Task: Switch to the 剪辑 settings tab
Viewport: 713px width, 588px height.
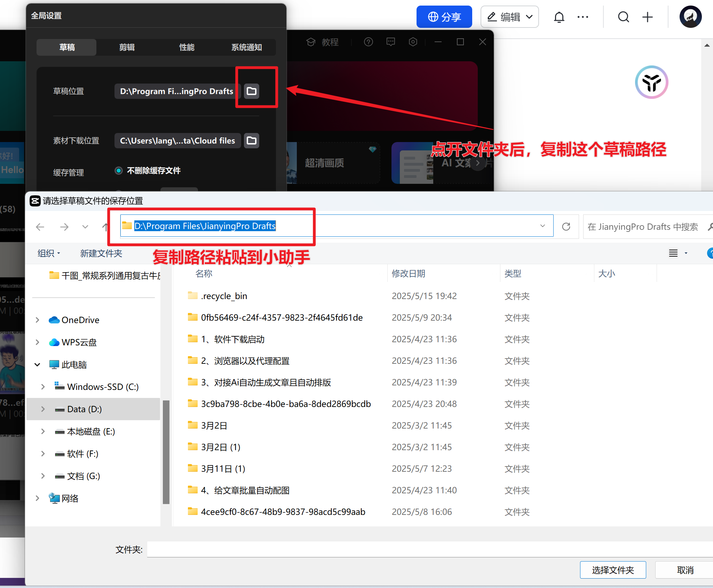Action: 127,47
